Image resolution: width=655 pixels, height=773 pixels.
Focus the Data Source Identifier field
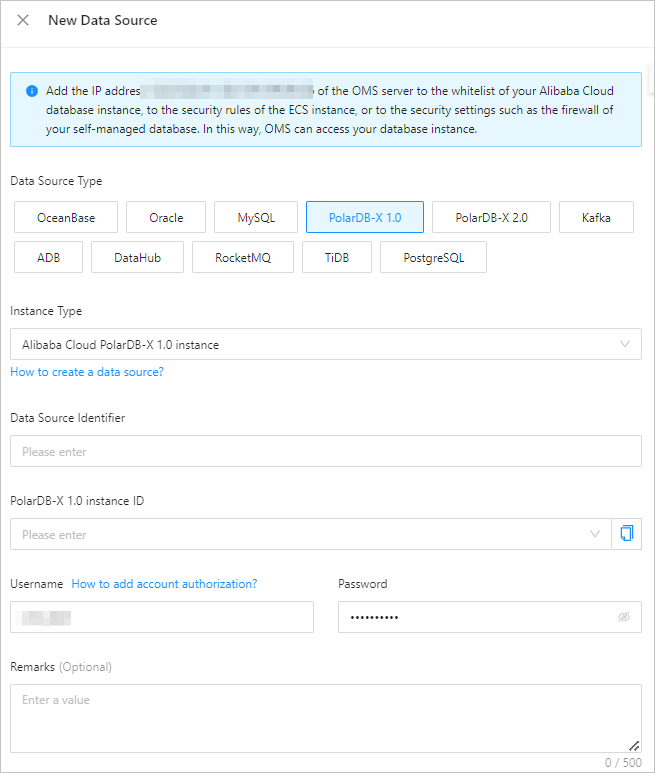326,451
